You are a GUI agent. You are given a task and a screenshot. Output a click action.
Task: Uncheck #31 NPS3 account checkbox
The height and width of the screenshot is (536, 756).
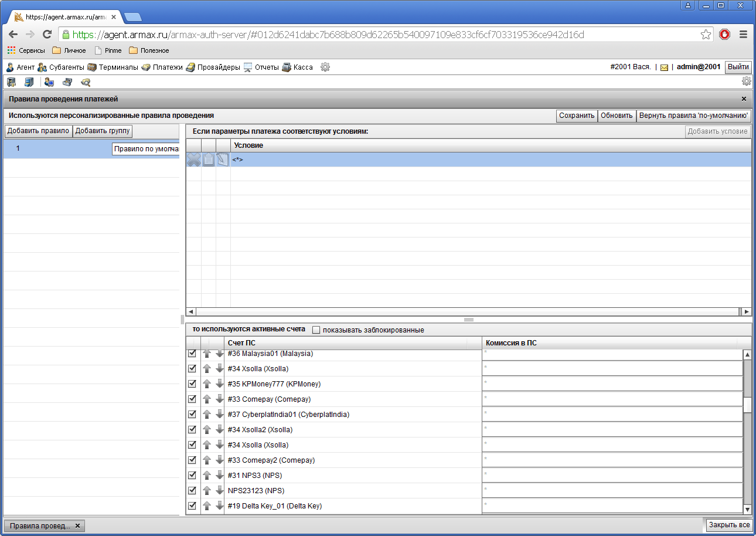192,475
